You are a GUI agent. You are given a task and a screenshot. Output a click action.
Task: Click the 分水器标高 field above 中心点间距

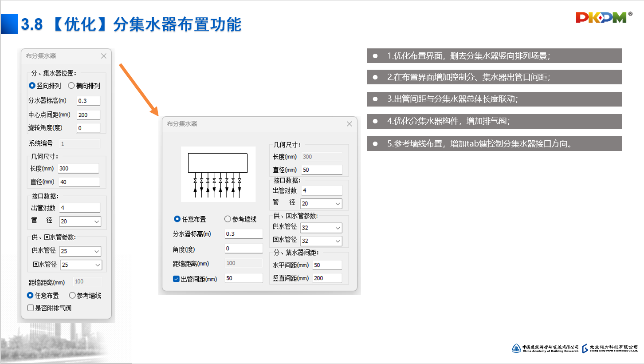click(89, 101)
